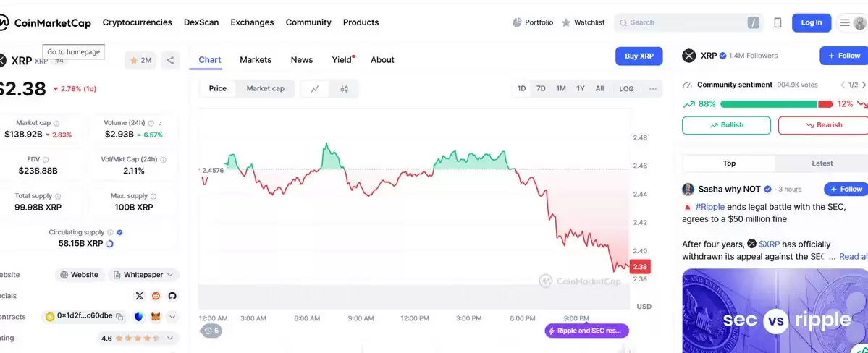Open XRP's GitHub social link
Screen dimensions: 868x353
click(x=172, y=296)
